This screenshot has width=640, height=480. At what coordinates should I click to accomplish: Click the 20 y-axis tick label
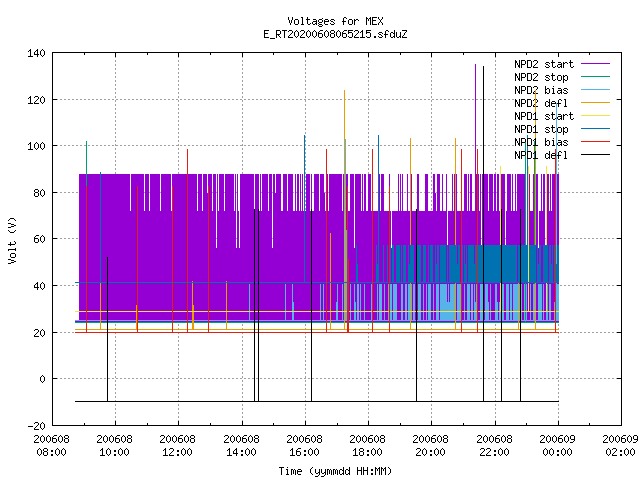(x=40, y=333)
